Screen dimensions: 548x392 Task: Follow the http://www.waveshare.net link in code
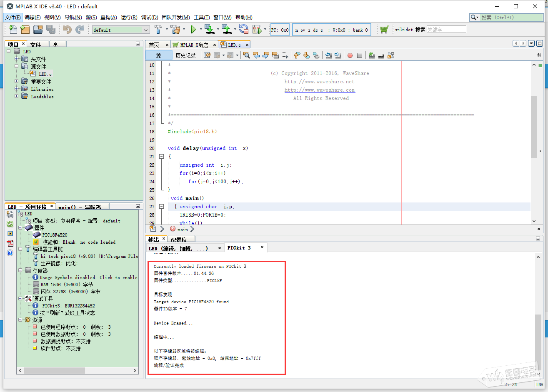320,82
